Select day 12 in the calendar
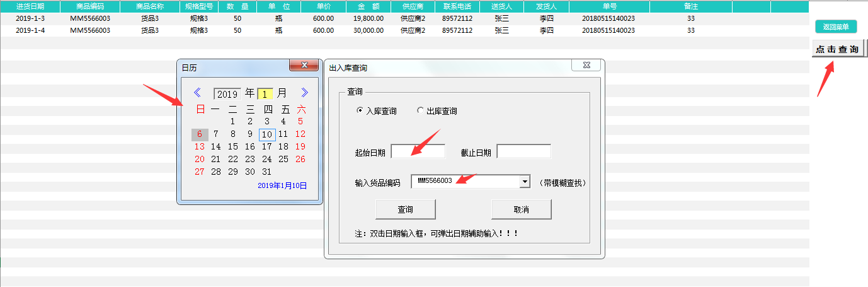Screen dimensions: 868x287 (x=300, y=134)
